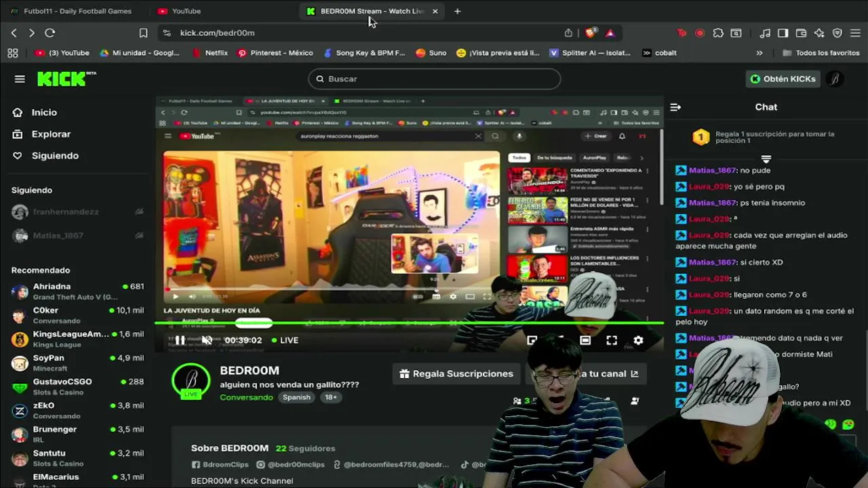Pause the live stream

pos(180,340)
